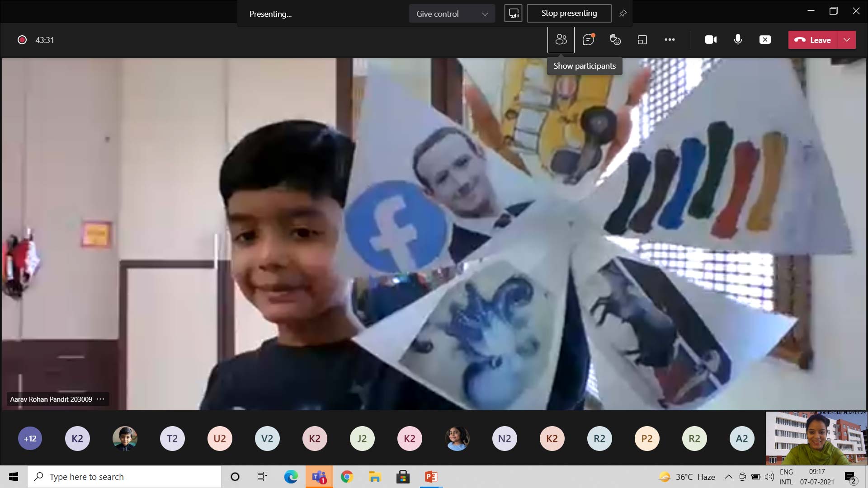Open the +12 more participants bubble
This screenshot has width=868, height=488.
pyautogui.click(x=30, y=438)
